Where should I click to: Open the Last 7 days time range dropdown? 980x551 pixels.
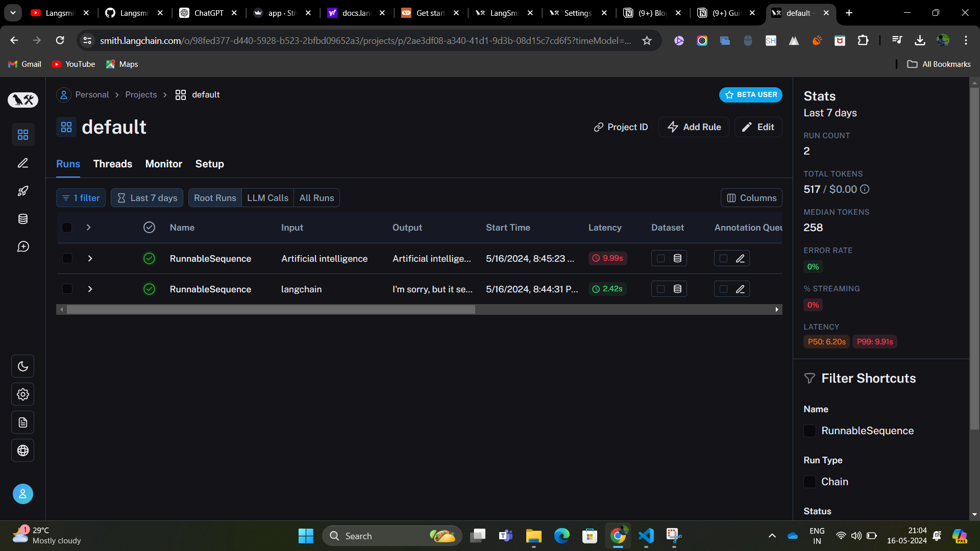147,198
